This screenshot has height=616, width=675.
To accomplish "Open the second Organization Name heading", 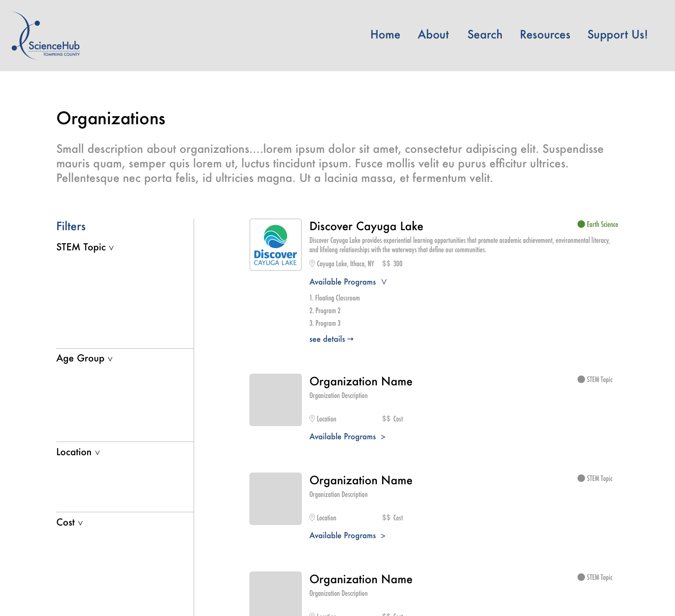I will [361, 481].
